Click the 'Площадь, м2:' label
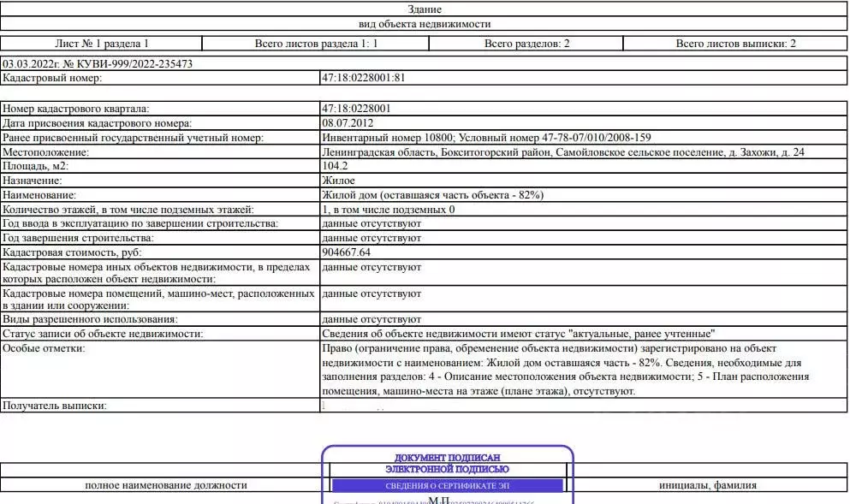 pyautogui.click(x=35, y=166)
